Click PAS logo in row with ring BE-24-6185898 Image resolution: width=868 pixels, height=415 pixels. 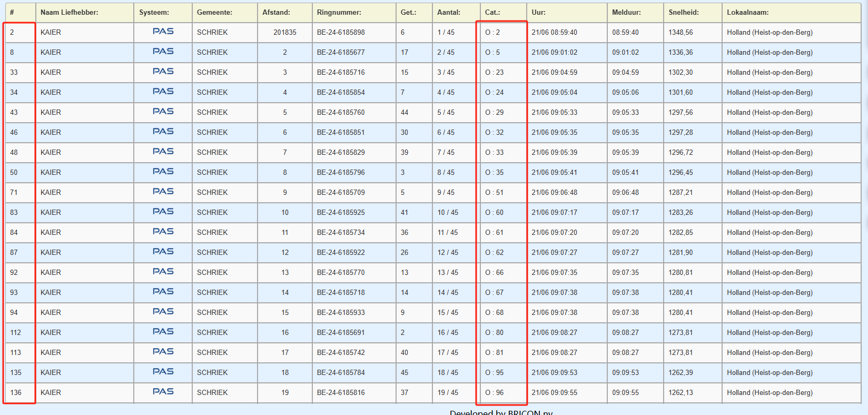pyautogui.click(x=163, y=32)
